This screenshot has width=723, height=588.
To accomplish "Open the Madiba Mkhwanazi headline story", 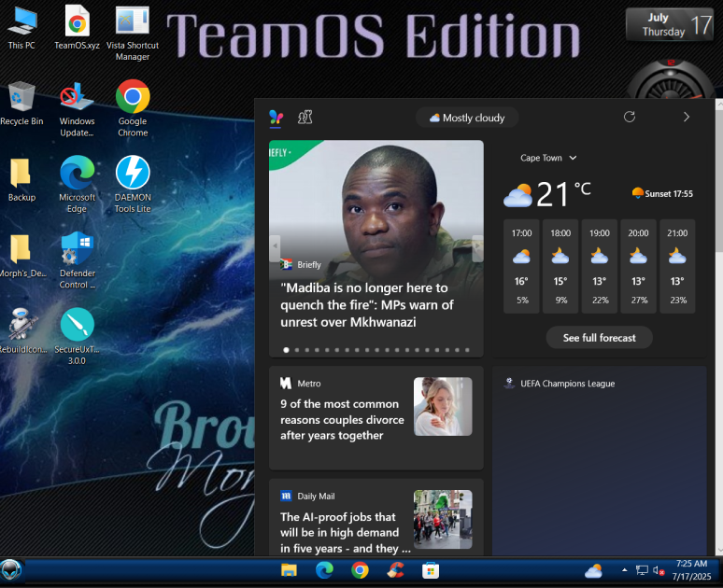I will 366,304.
